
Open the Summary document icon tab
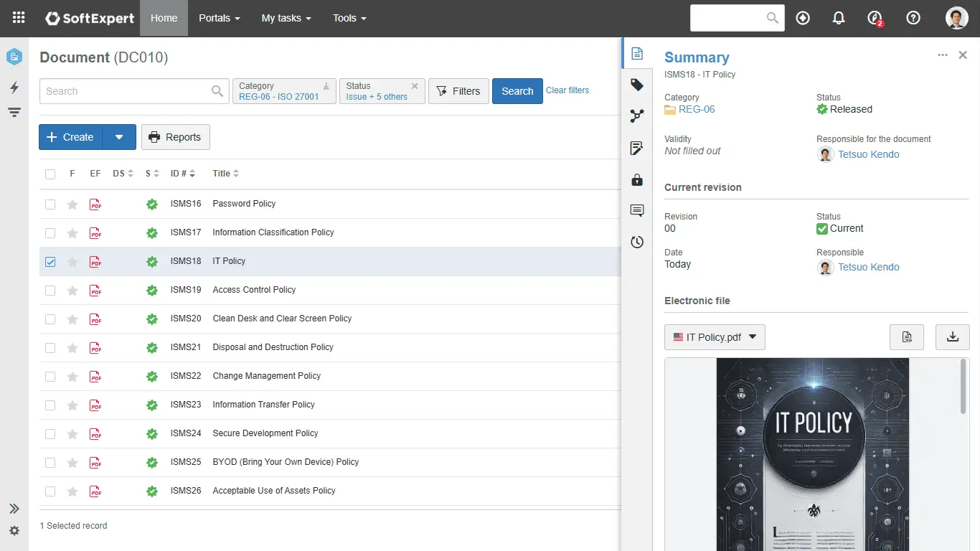(x=637, y=54)
